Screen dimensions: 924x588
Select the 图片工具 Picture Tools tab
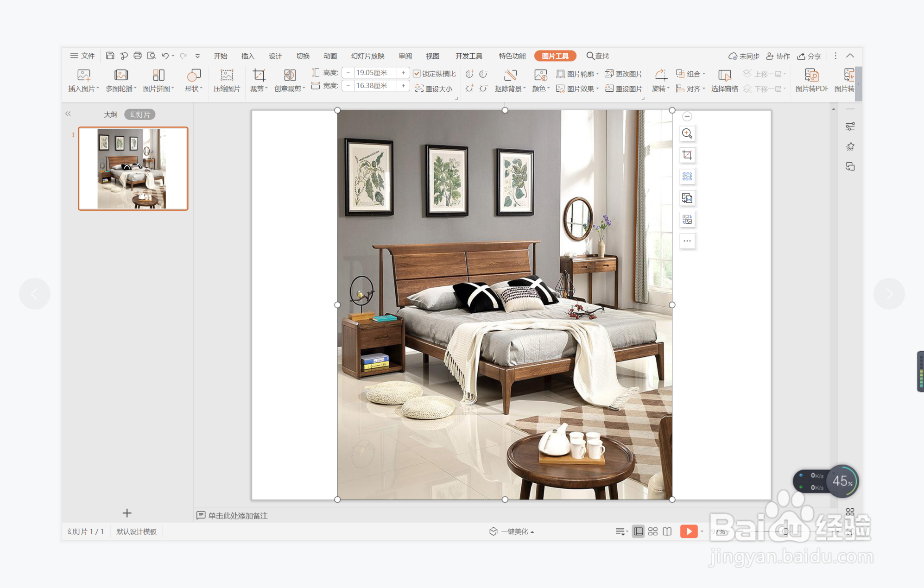click(x=555, y=56)
